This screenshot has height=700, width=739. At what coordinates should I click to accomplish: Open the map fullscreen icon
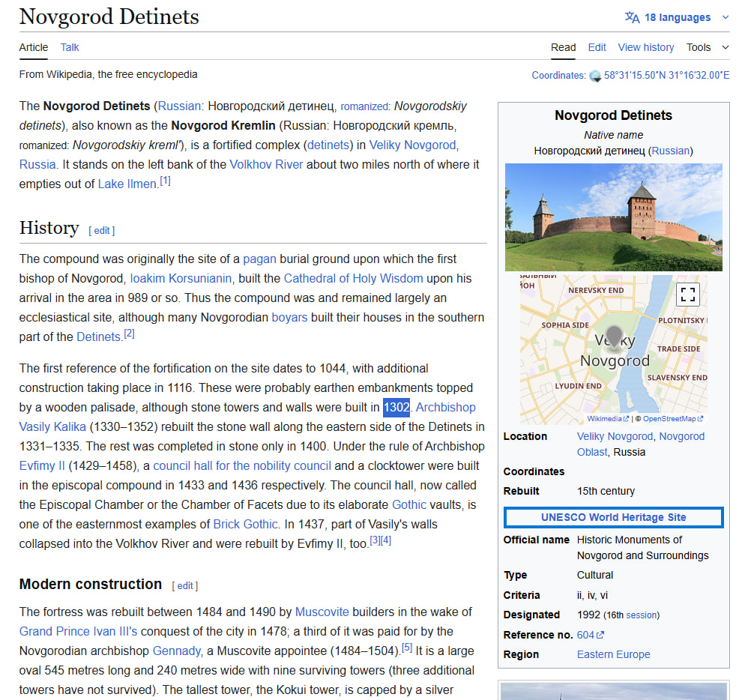(x=687, y=295)
